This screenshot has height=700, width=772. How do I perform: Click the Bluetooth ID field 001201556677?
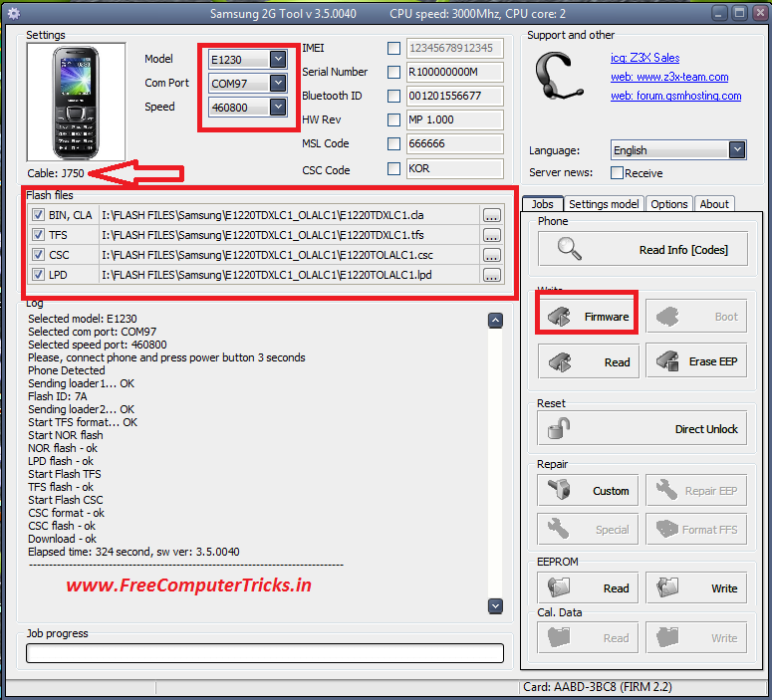click(455, 96)
